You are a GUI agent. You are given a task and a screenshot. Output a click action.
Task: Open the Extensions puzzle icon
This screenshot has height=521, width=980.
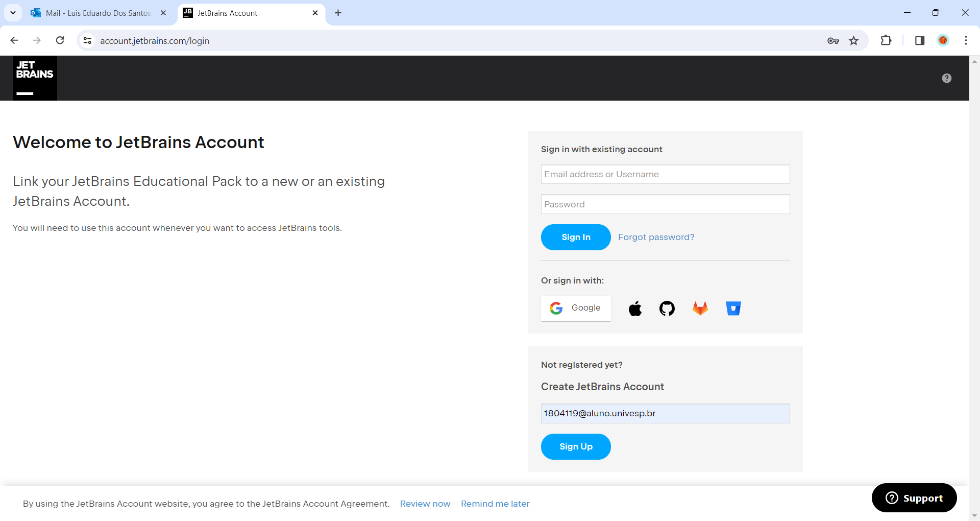click(x=886, y=40)
